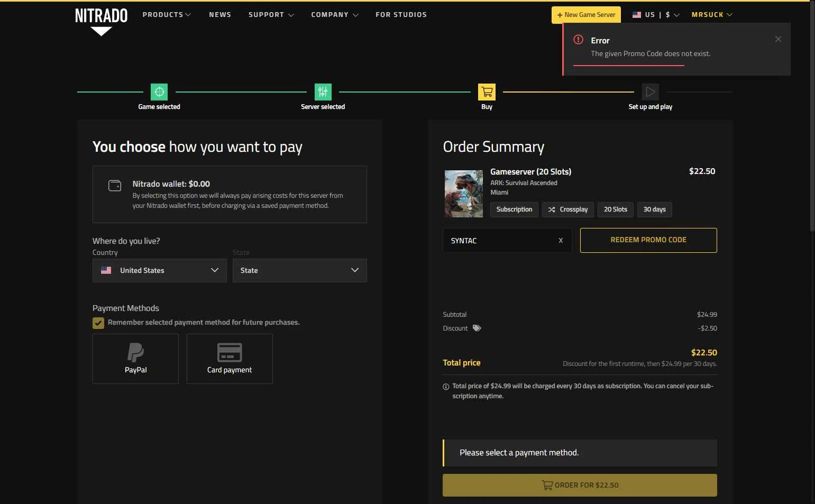Click the US flag in header
The width and height of the screenshot is (815, 504).
637,15
